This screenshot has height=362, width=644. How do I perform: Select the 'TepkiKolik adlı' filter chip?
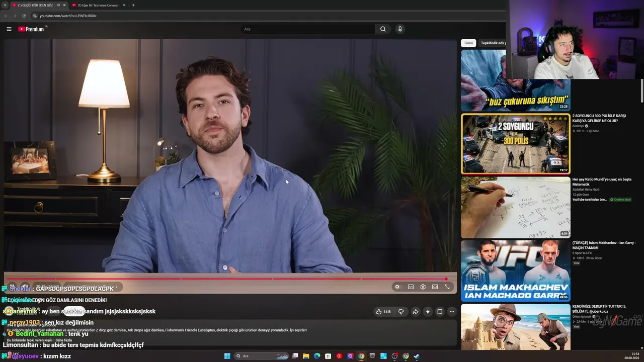point(493,43)
